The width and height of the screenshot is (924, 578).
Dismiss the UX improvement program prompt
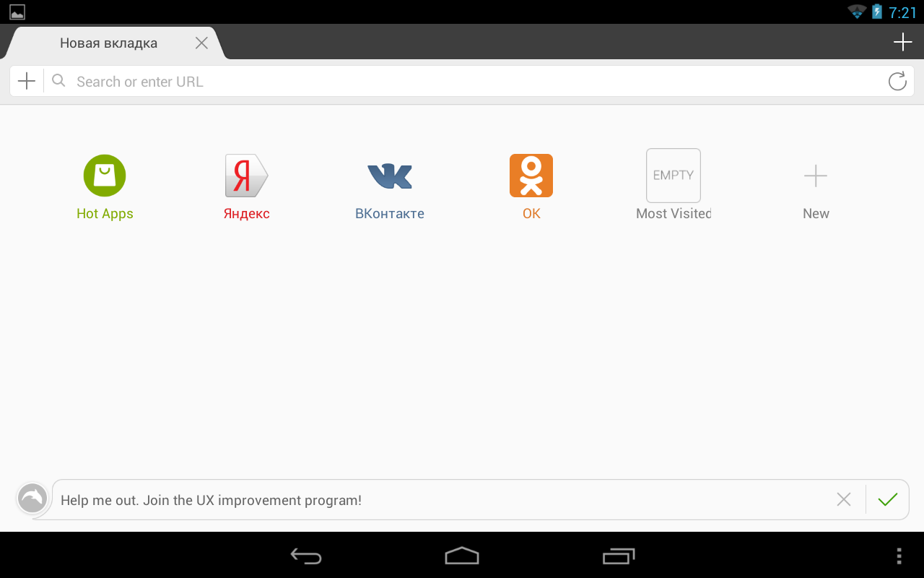(x=844, y=499)
